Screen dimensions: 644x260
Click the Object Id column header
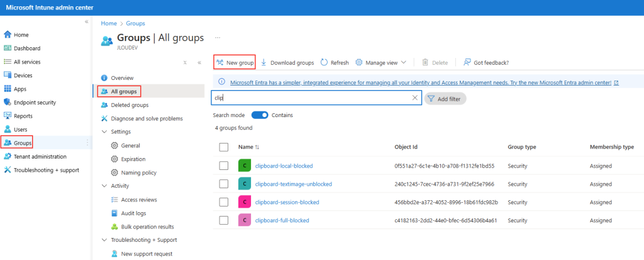click(406, 147)
